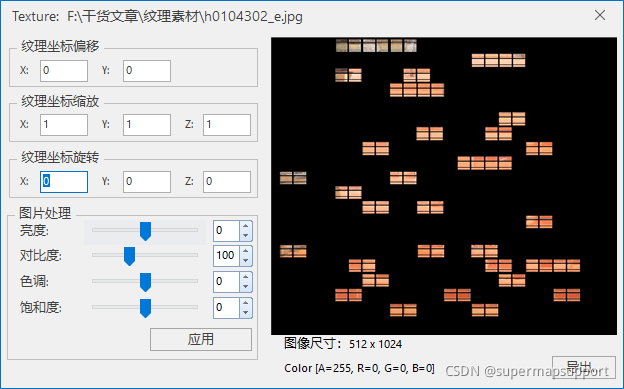624x389 pixels.
Task: Increase 色调 value with up arrow
Action: [x=246, y=277]
